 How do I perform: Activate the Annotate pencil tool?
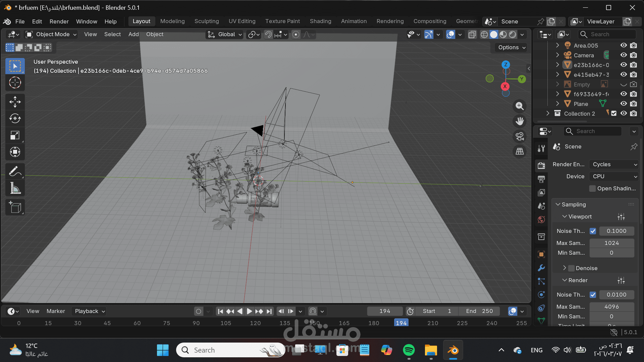(15, 172)
